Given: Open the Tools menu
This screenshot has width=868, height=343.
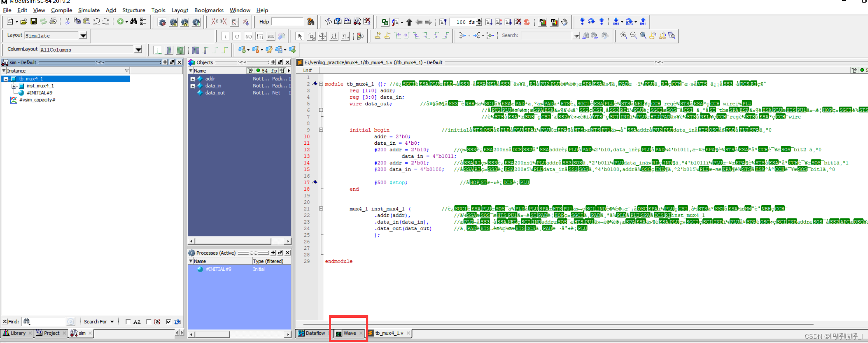Looking at the screenshot, I should pyautogui.click(x=158, y=10).
